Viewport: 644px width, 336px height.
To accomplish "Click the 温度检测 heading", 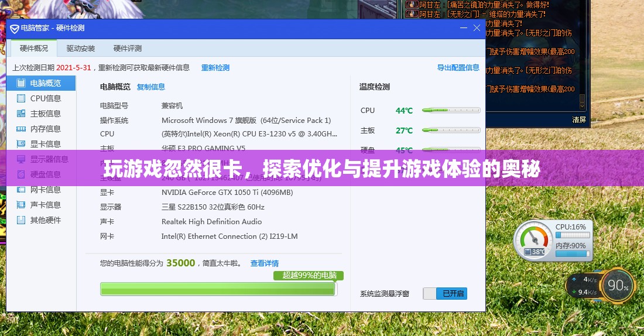I will [374, 87].
